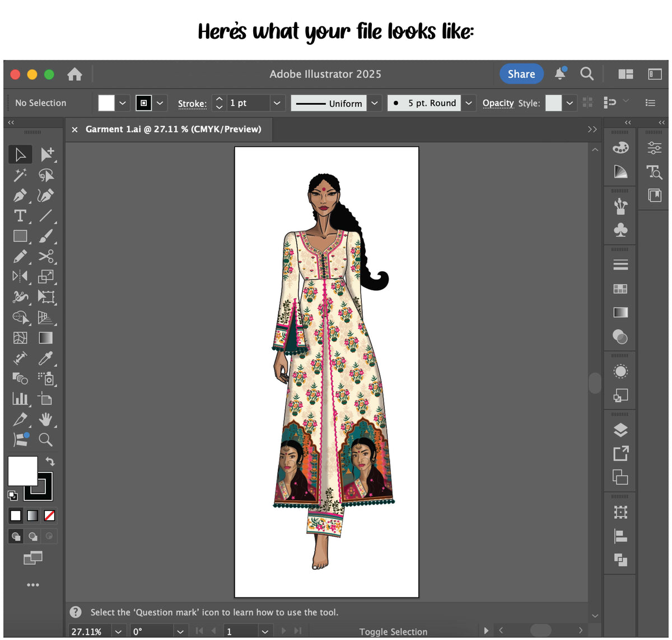This screenshot has height=640, width=672.
Task: Enable Draw Behind mode
Action: coord(33,536)
